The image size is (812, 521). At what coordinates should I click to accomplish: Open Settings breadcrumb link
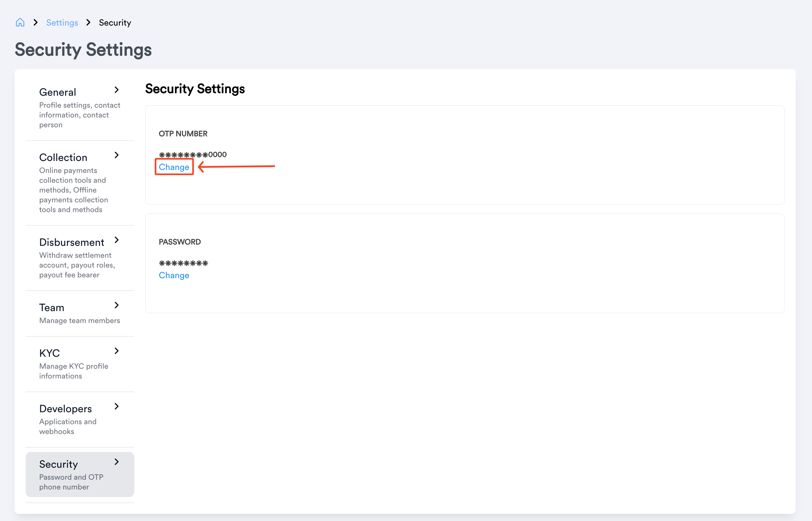click(62, 23)
